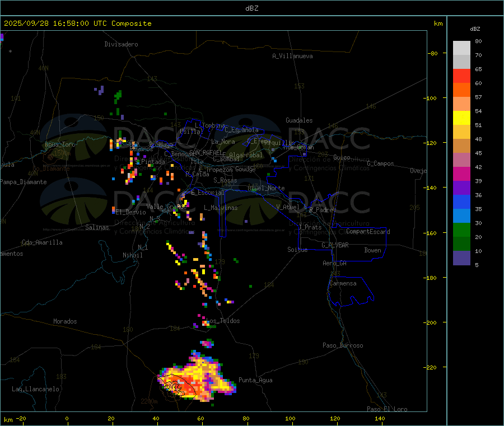Click the CompantEscard place label

click(x=368, y=232)
